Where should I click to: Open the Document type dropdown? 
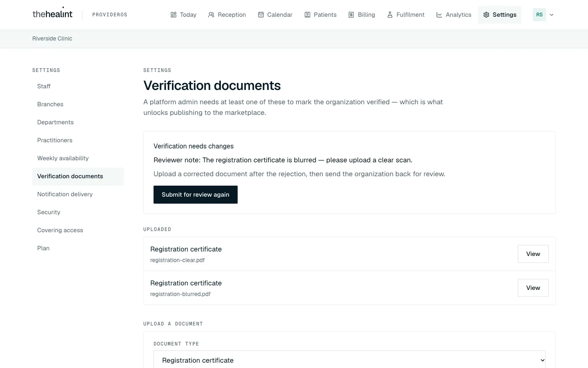(350, 359)
